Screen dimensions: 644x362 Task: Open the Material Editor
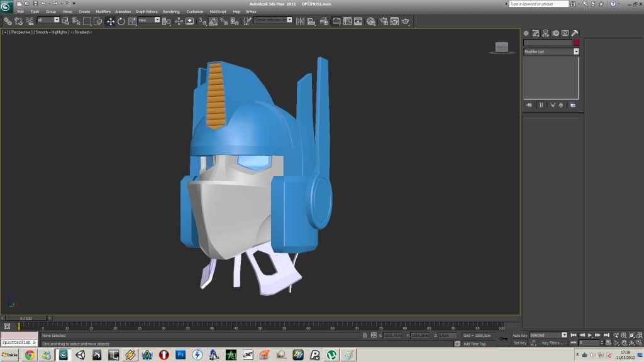pyautogui.click(x=371, y=21)
